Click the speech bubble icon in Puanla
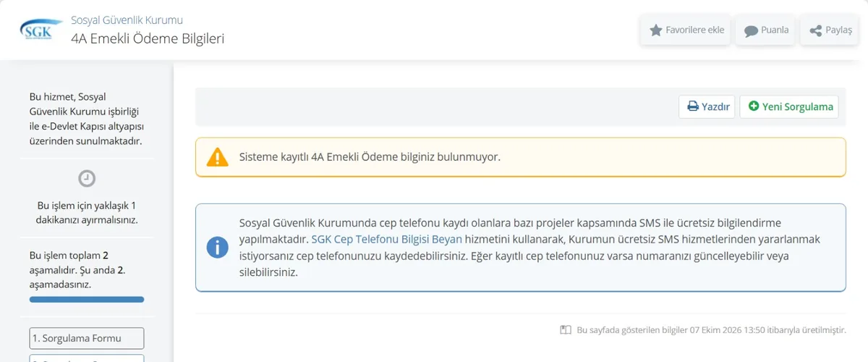This screenshot has width=868, height=362. click(x=751, y=31)
